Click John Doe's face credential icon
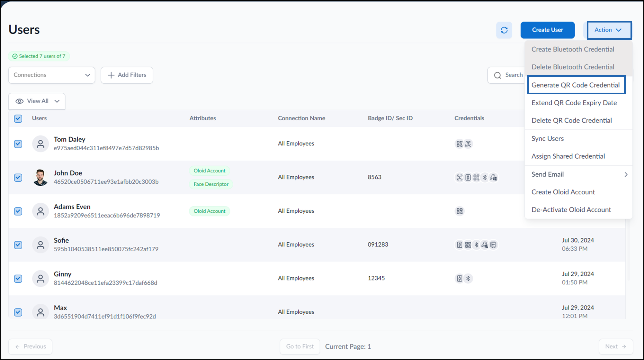644x360 pixels. pos(460,177)
